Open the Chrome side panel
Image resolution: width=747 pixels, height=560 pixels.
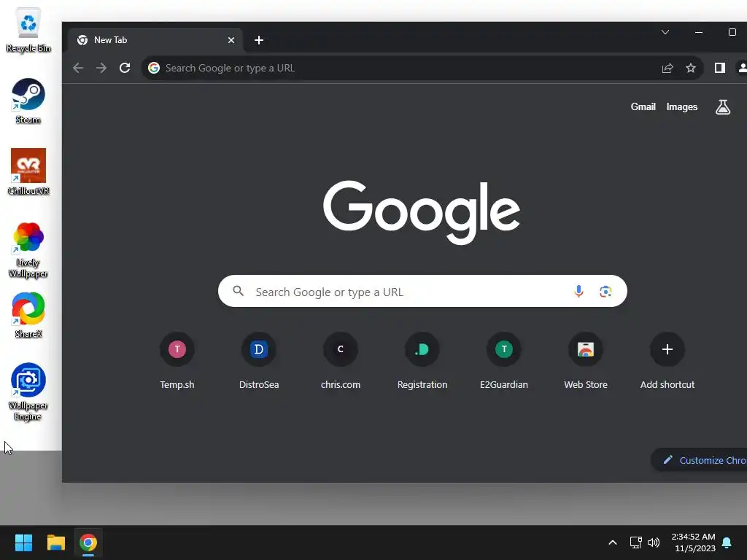tap(720, 68)
